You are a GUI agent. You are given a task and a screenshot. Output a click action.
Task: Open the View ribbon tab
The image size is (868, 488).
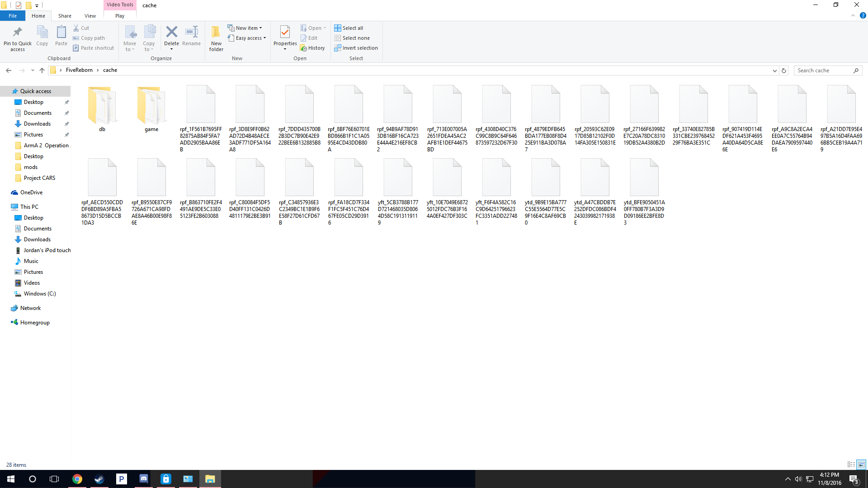pyautogui.click(x=90, y=16)
